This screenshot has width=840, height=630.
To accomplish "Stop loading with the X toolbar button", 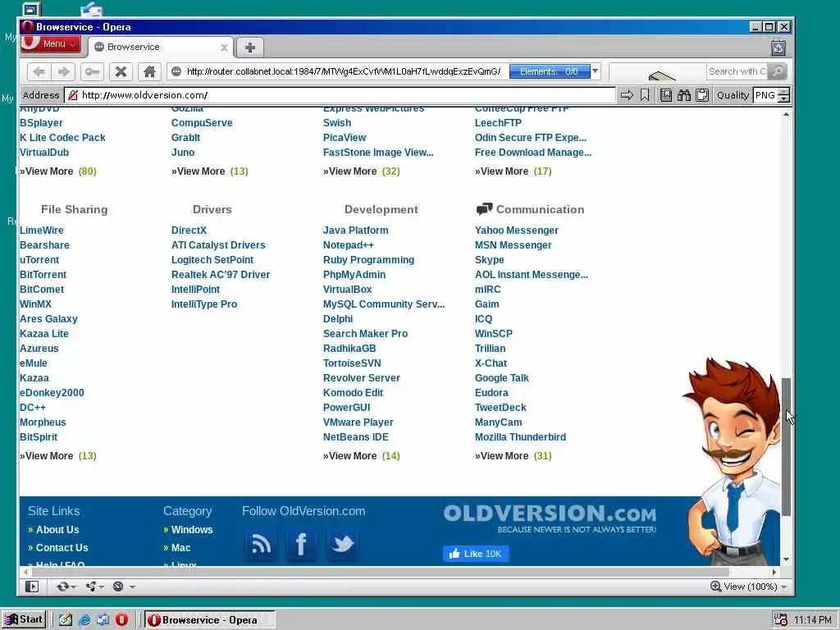I will pyautogui.click(x=121, y=71).
